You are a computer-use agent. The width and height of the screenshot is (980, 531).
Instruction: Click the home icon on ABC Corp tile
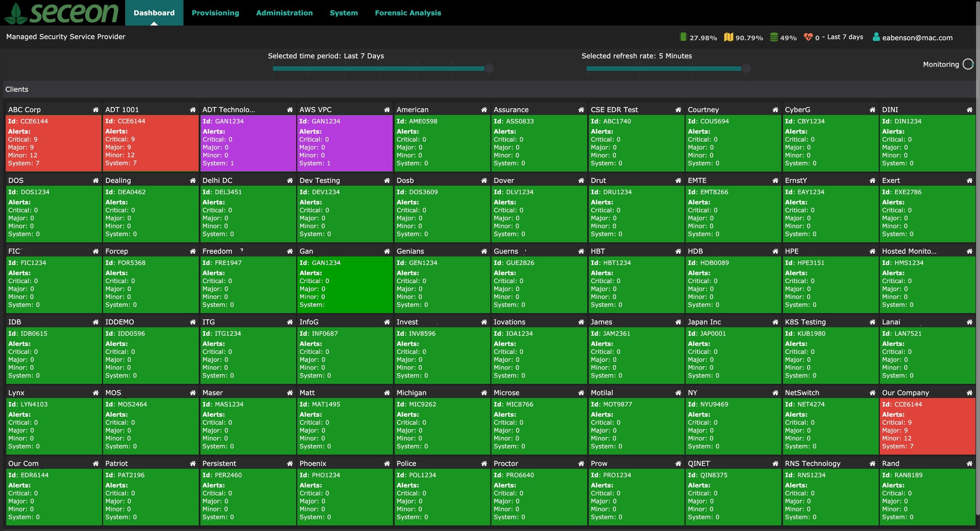click(95, 110)
